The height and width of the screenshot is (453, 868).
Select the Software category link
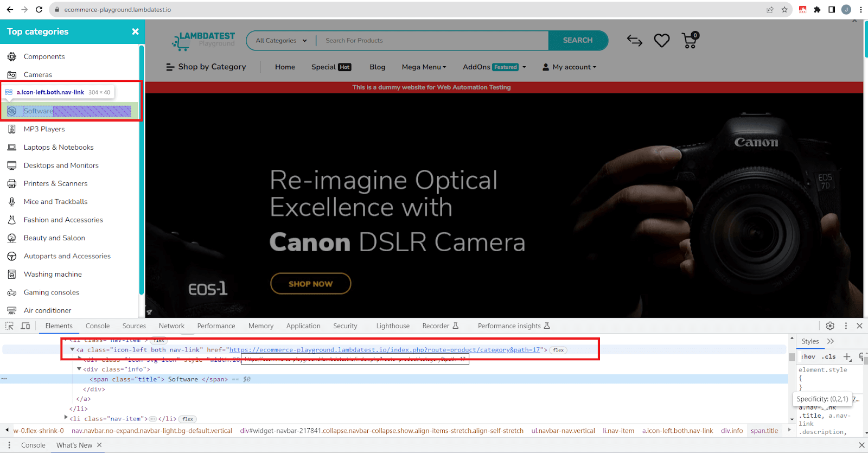pos(69,111)
